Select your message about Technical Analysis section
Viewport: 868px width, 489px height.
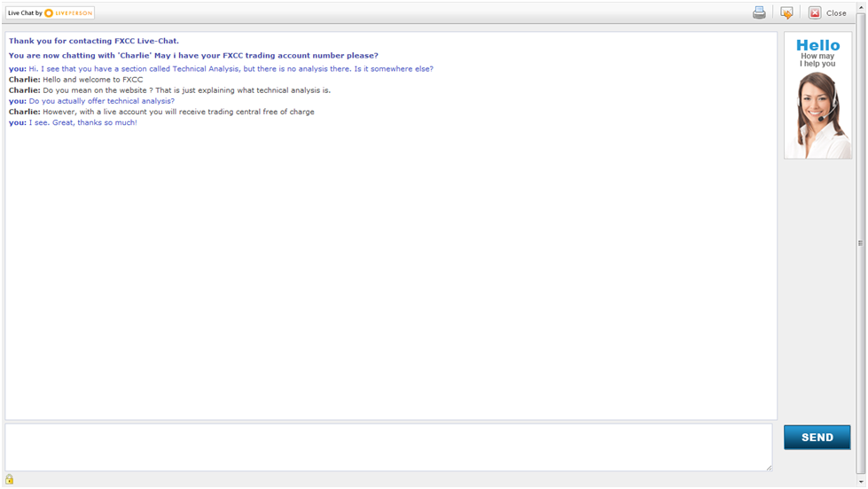221,68
